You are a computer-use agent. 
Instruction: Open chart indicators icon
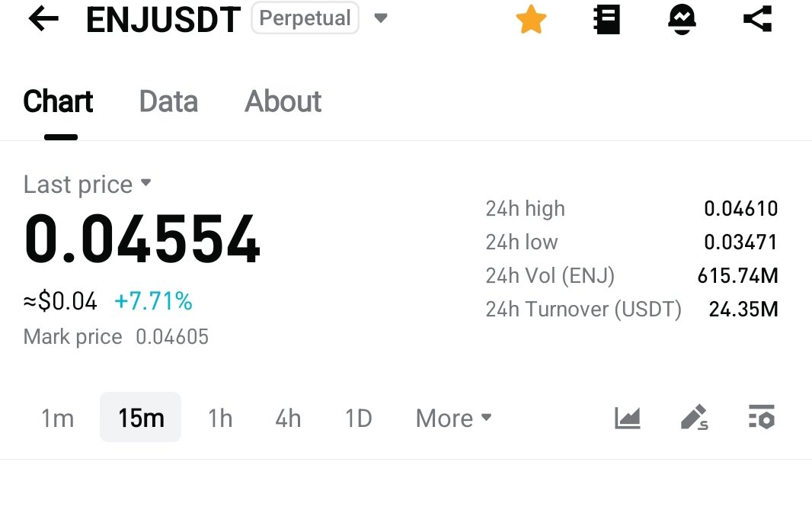628,418
